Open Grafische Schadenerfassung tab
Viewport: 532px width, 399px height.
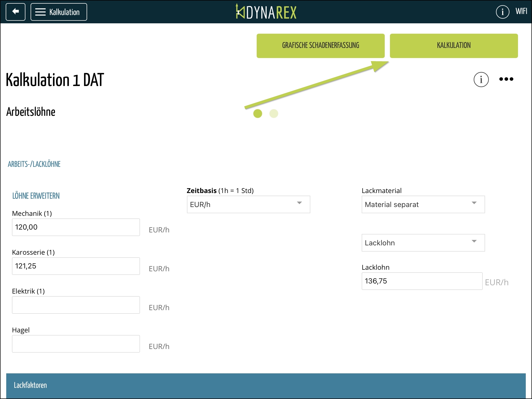[x=320, y=46]
